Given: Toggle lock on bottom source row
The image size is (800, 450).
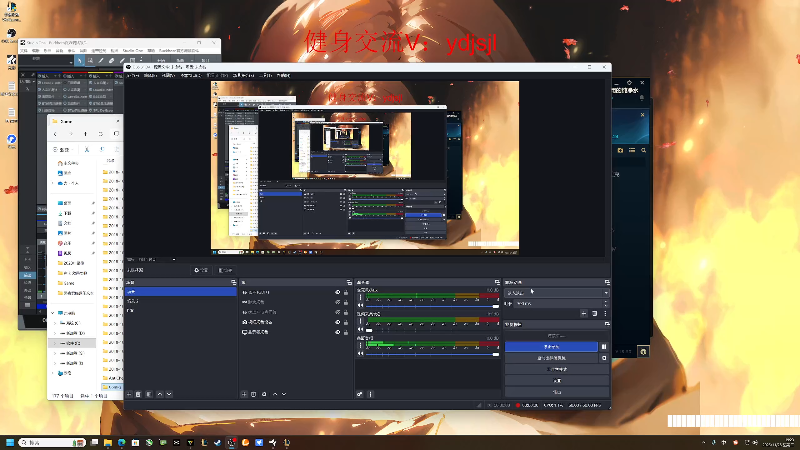Looking at the screenshot, I should coord(346,332).
